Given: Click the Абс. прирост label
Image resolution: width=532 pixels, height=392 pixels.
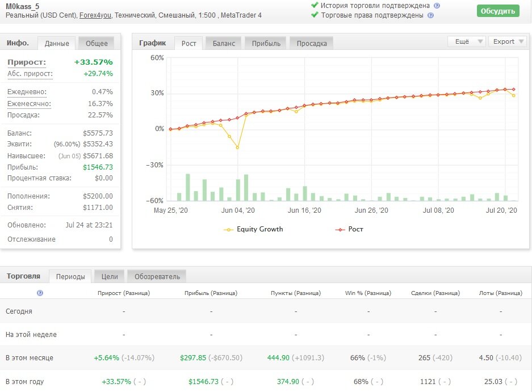Looking at the screenshot, I should (x=30, y=74).
